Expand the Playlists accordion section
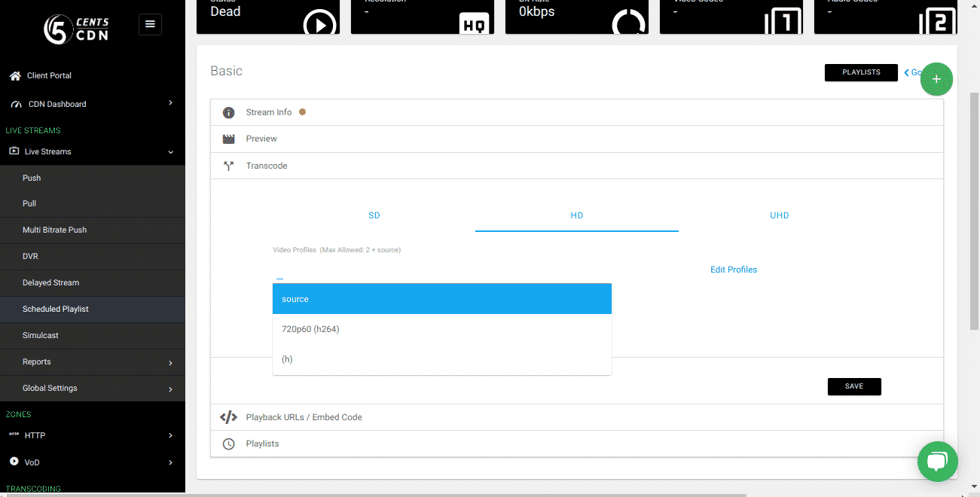The width and height of the screenshot is (980, 497). [x=576, y=444]
